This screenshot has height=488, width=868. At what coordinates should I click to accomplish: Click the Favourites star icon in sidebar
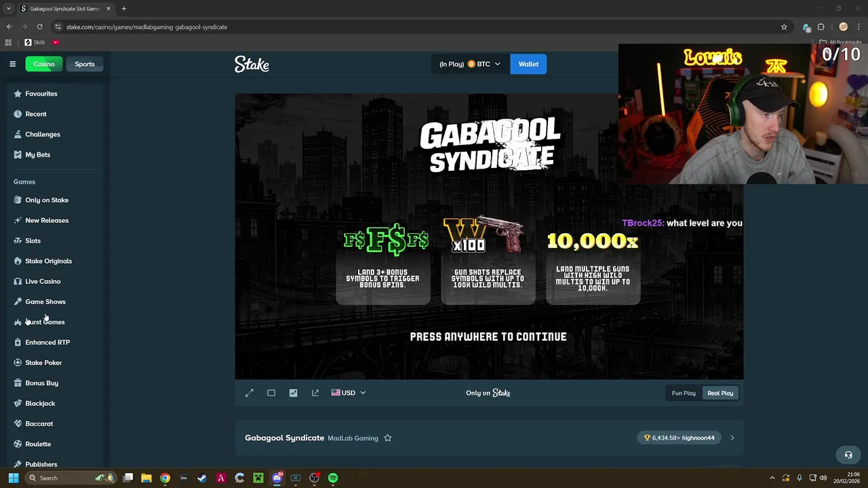[18, 94]
